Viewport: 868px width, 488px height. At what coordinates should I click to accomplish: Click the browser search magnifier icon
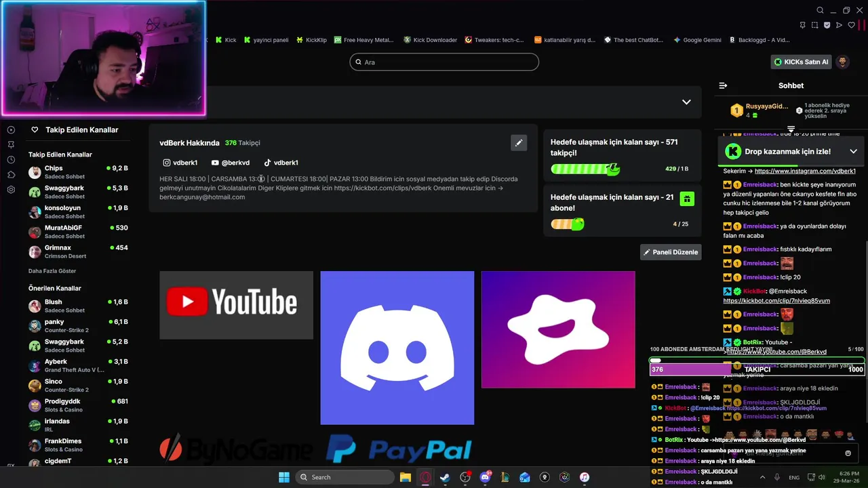[820, 10]
